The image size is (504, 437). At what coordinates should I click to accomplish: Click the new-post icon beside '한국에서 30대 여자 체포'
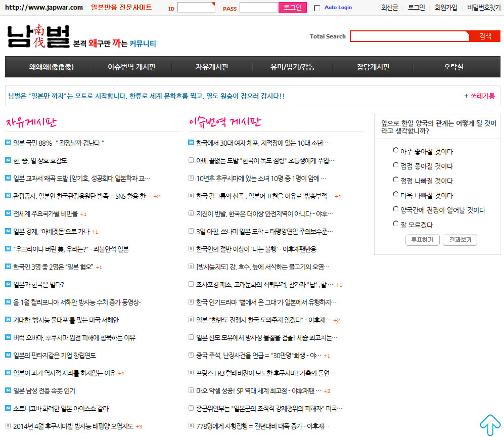pyautogui.click(x=191, y=143)
